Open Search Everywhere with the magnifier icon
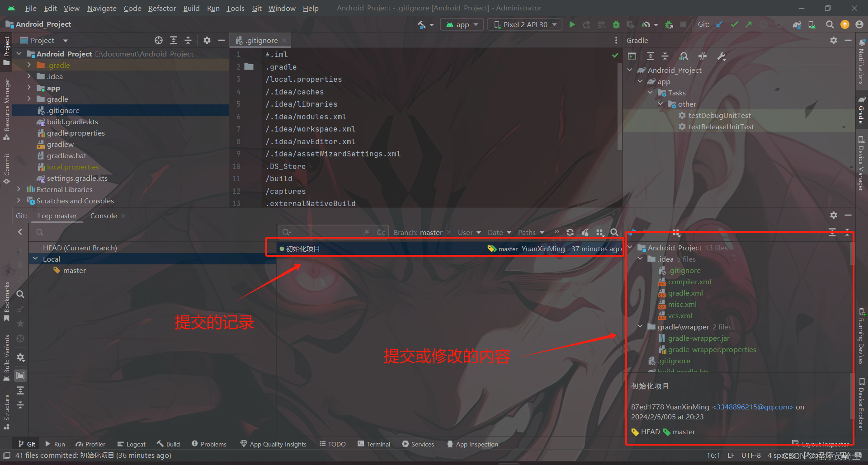868x465 pixels. tap(830, 24)
